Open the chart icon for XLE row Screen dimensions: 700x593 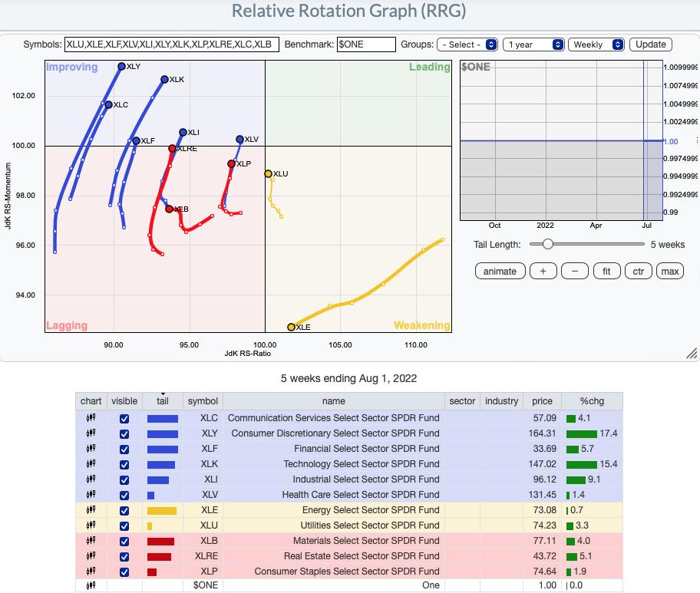tap(91, 510)
